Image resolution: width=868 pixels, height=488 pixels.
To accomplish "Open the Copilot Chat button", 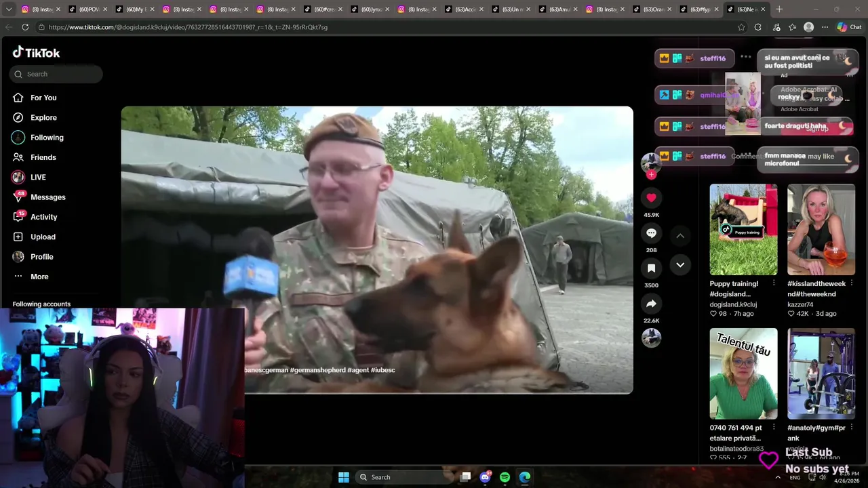I will (850, 27).
